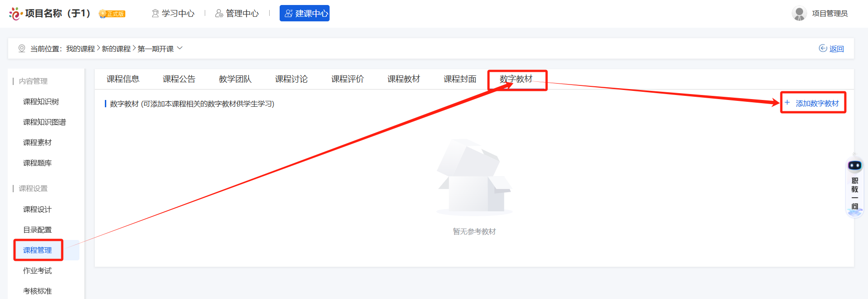Open 课程素材 in the sidebar

point(37,143)
